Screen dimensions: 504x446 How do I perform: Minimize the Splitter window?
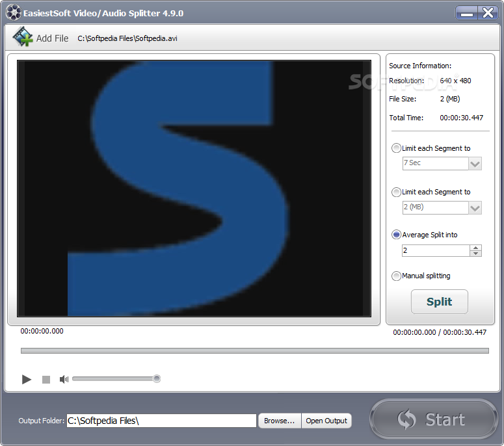click(466, 13)
